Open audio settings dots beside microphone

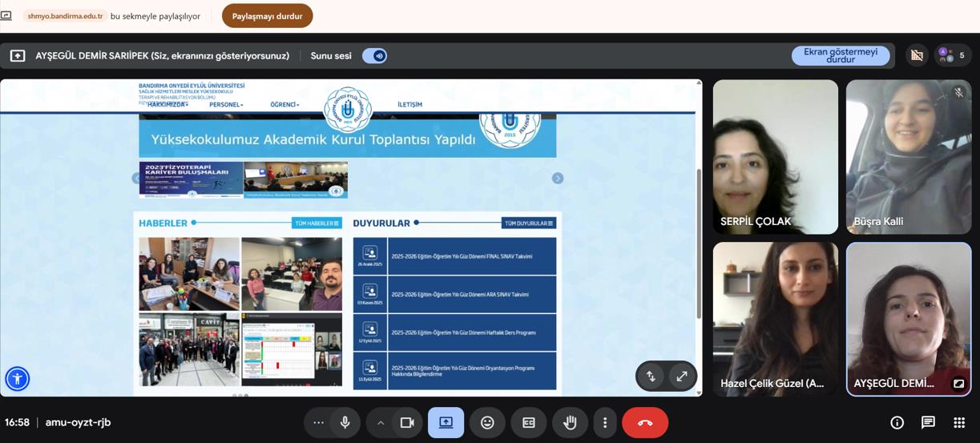pos(319,423)
